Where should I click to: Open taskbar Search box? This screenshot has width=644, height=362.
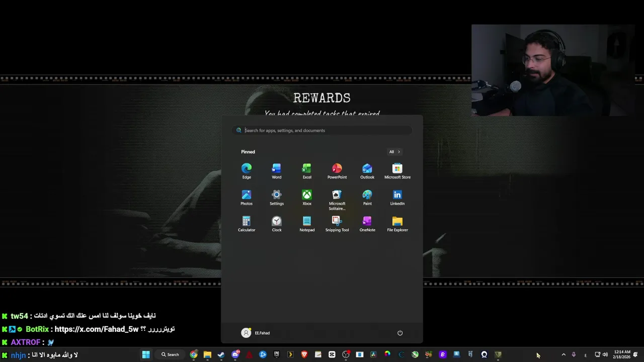point(171,354)
